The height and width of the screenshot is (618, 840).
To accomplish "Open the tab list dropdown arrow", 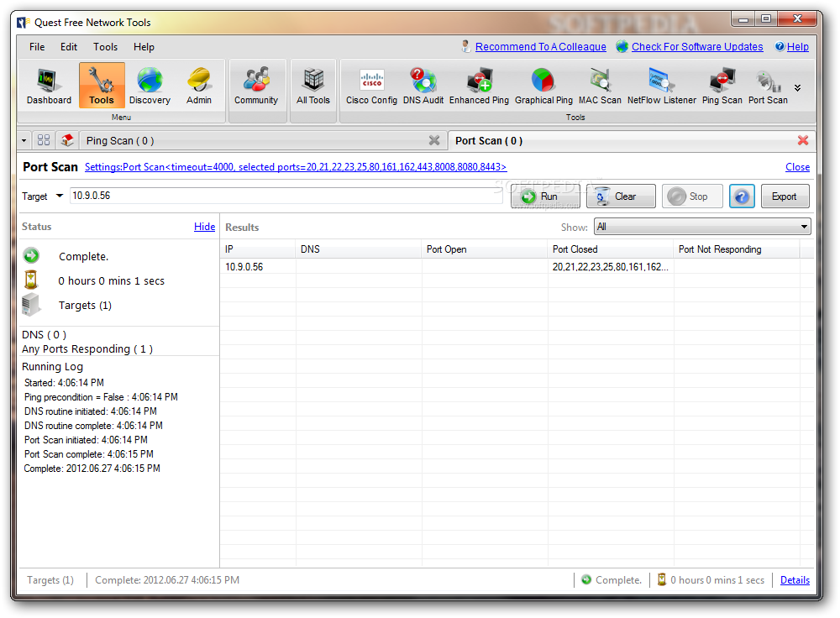I will coord(24,141).
